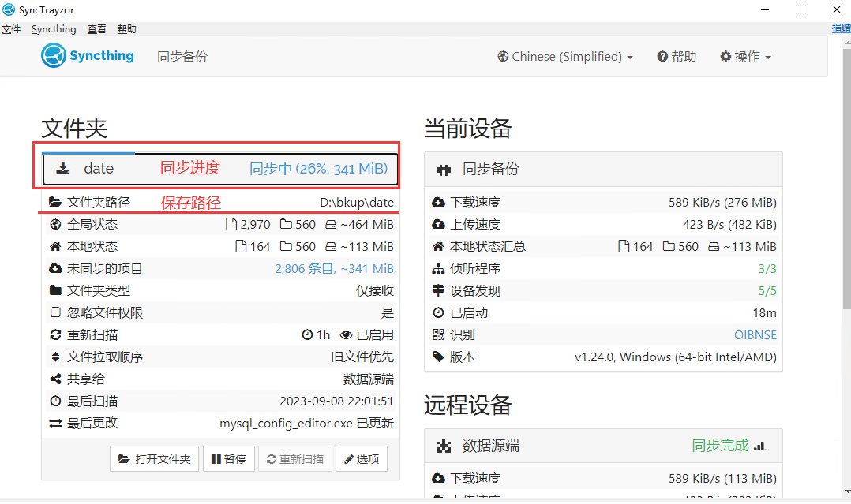Click the 暂停 button to pause folder
Image resolution: width=851 pixels, height=504 pixels.
229,459
